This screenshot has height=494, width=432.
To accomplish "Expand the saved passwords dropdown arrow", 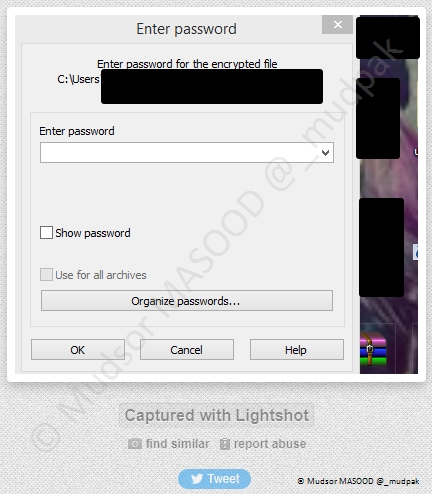I will tap(325, 153).
